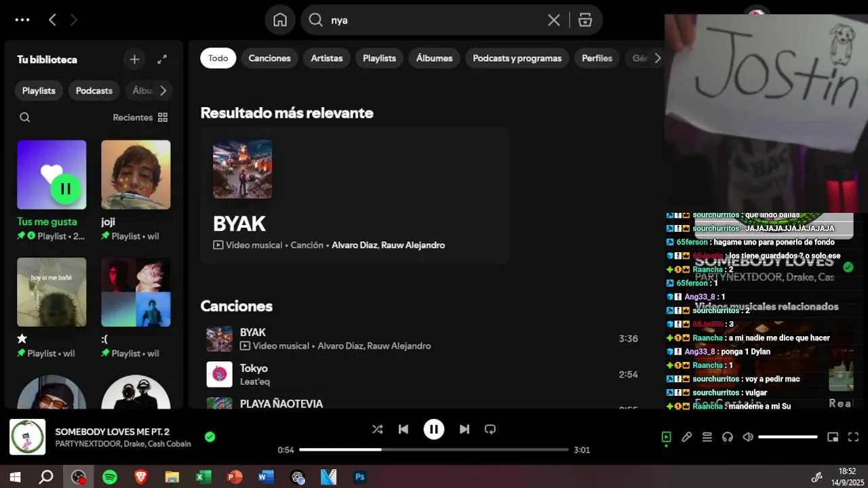Show more library filter chips
Screen dimensions: 868x488
(x=163, y=90)
